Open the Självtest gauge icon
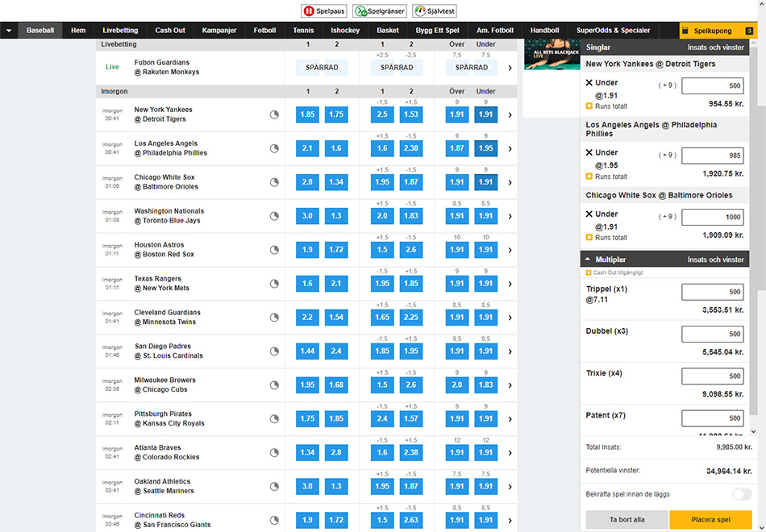766x532 pixels. click(x=420, y=11)
